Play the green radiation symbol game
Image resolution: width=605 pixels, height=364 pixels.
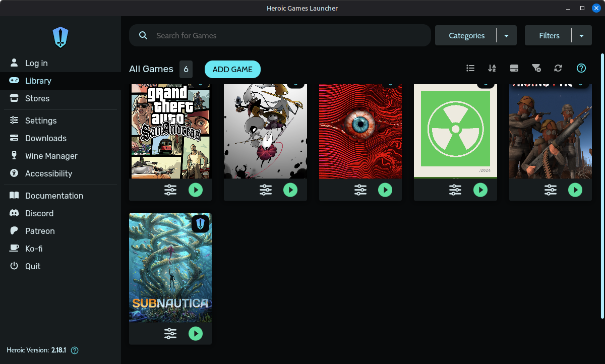[480, 190]
